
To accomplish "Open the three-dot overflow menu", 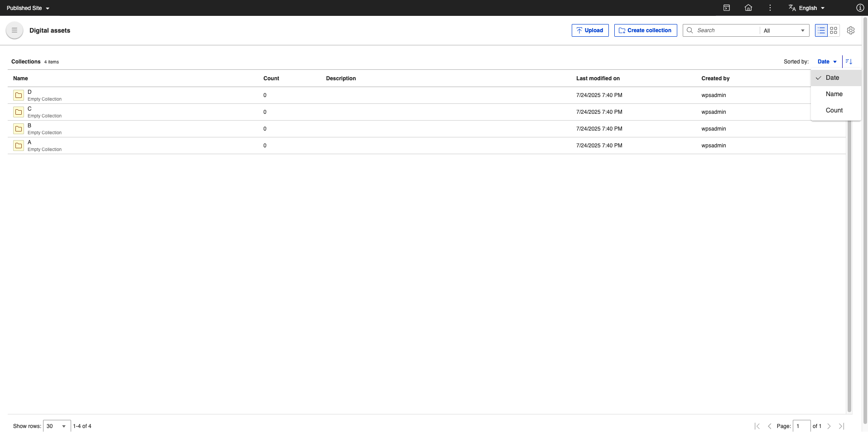I will click(x=769, y=8).
